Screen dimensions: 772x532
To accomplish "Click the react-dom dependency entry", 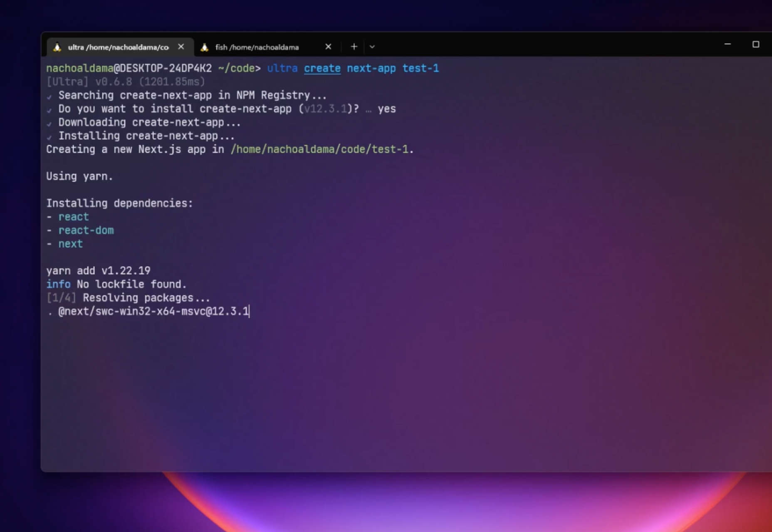I will coord(86,230).
